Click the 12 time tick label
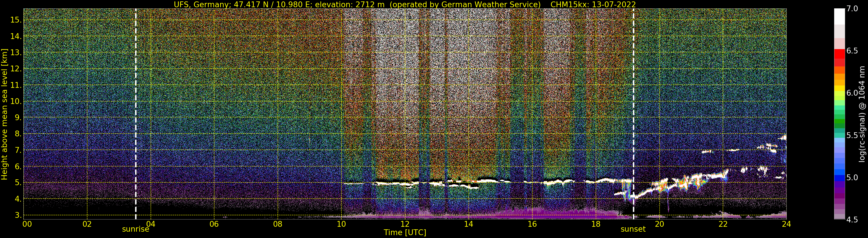Viewport: 868px width, 238px height. coord(405,224)
